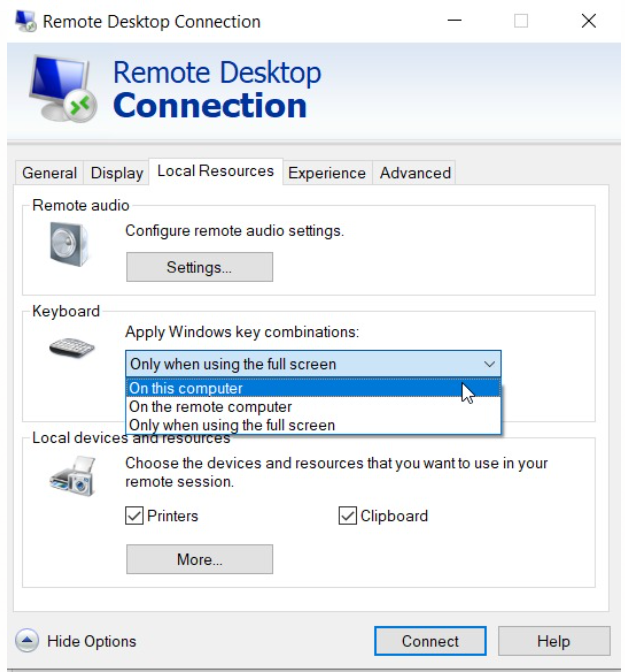The image size is (625, 672).
Task: Switch to the General tab
Action: [49, 173]
